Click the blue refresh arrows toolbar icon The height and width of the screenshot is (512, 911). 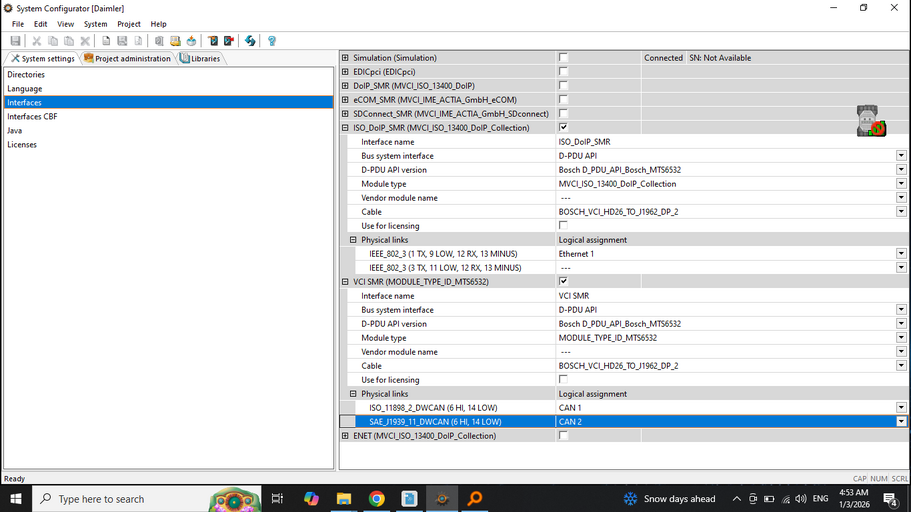pos(250,41)
